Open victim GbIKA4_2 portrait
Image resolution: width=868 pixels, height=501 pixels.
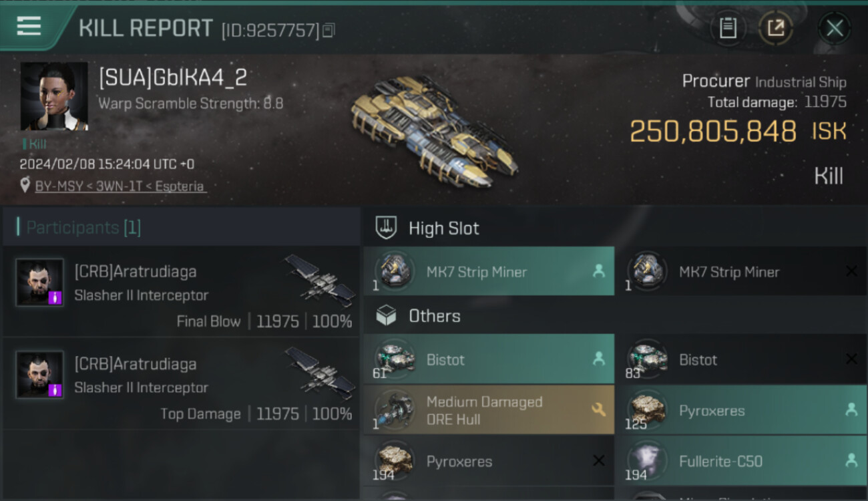pyautogui.click(x=54, y=96)
